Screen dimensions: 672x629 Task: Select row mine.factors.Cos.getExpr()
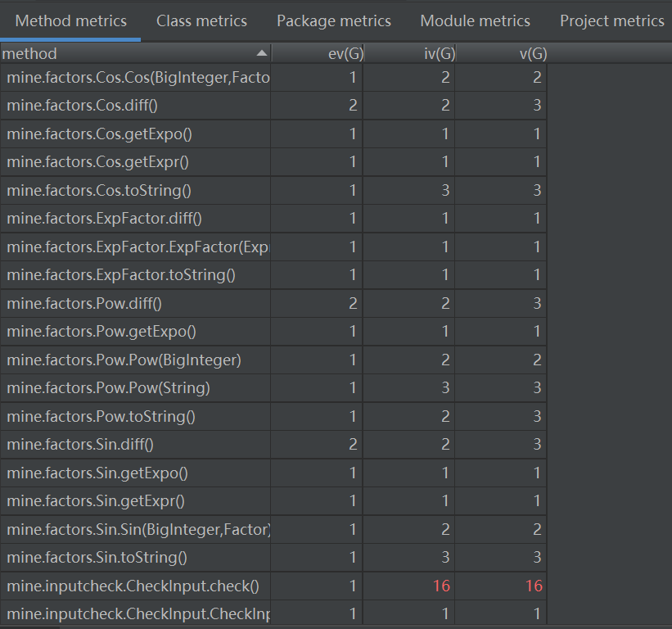click(x=273, y=161)
